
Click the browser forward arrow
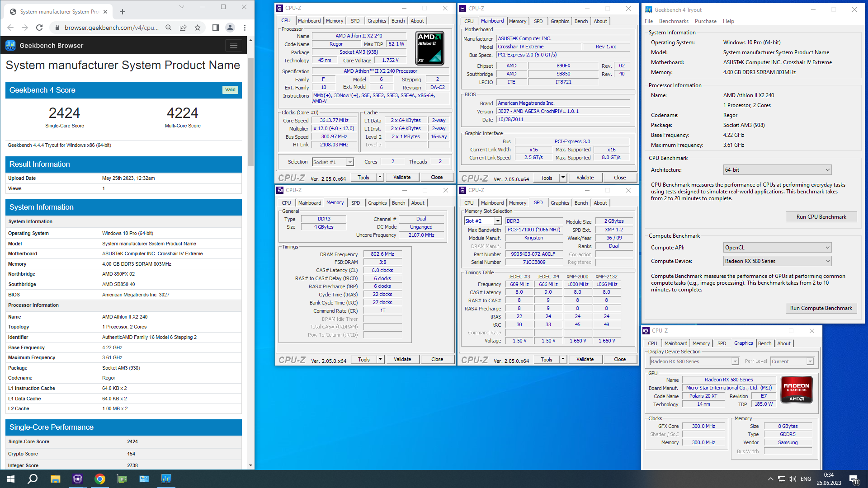pyautogui.click(x=25, y=28)
